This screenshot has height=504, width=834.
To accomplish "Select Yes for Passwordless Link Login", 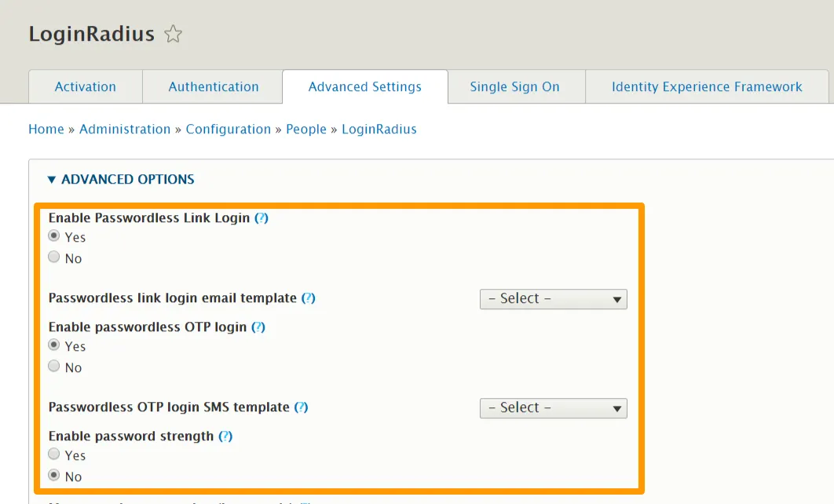I will click(x=54, y=236).
